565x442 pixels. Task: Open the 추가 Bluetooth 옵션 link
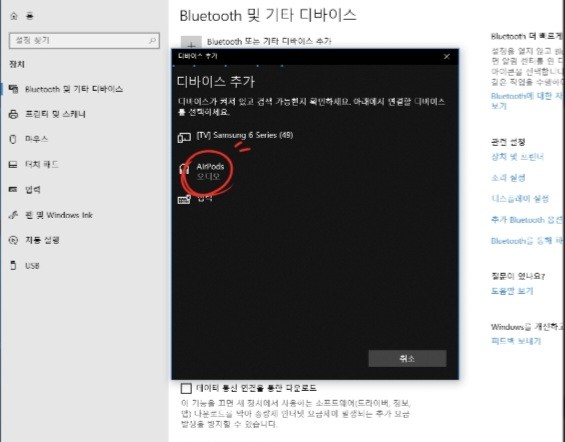pyautogui.click(x=526, y=219)
